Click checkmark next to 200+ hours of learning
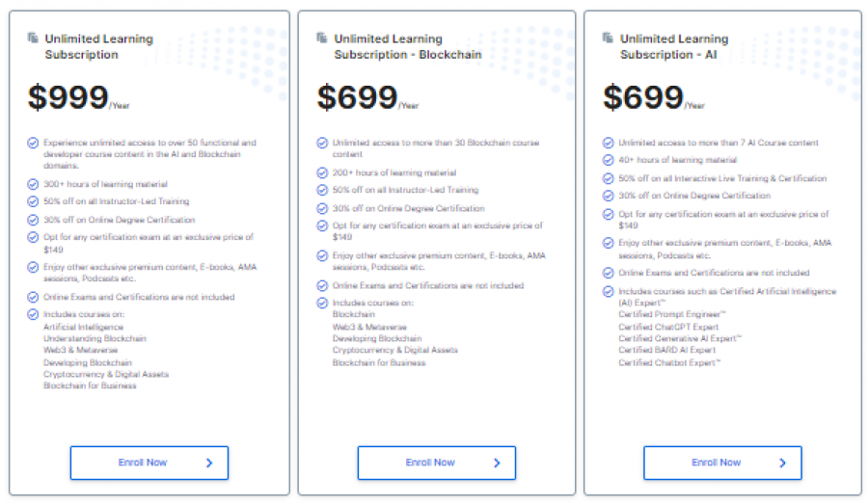The width and height of the screenshot is (868, 503). pos(322,173)
